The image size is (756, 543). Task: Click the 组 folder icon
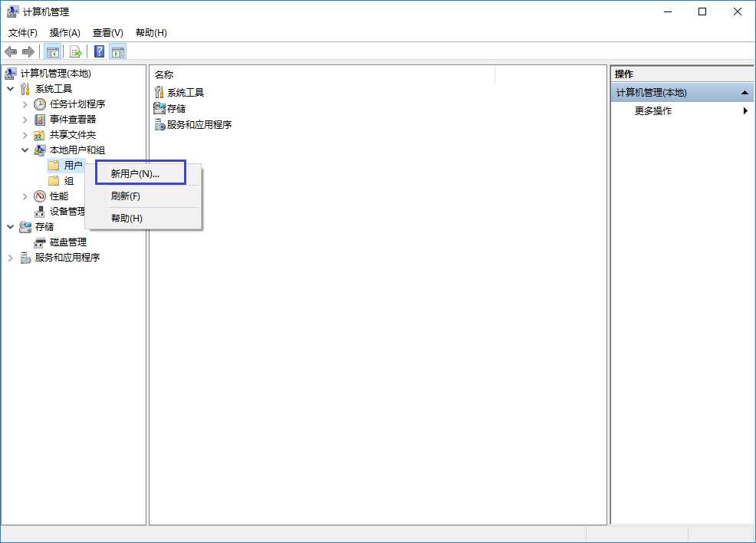pyautogui.click(x=54, y=181)
